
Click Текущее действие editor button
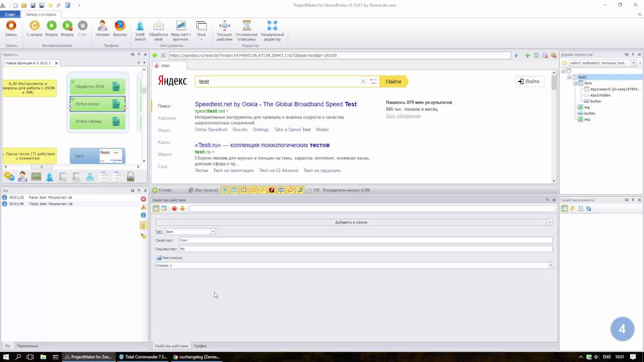point(224,31)
